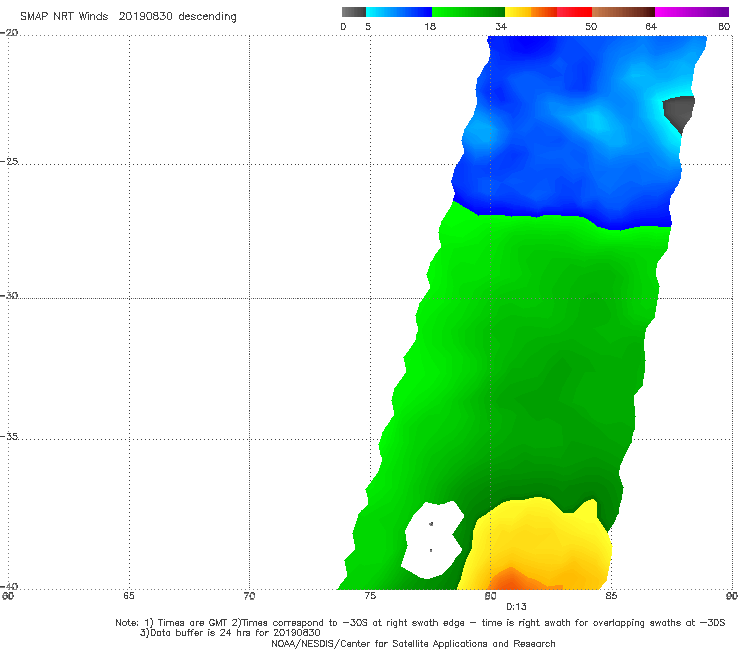Click the 'SMAP NRT Winds 20190830 descending' title
The width and height of the screenshot is (740, 650).
(x=128, y=17)
